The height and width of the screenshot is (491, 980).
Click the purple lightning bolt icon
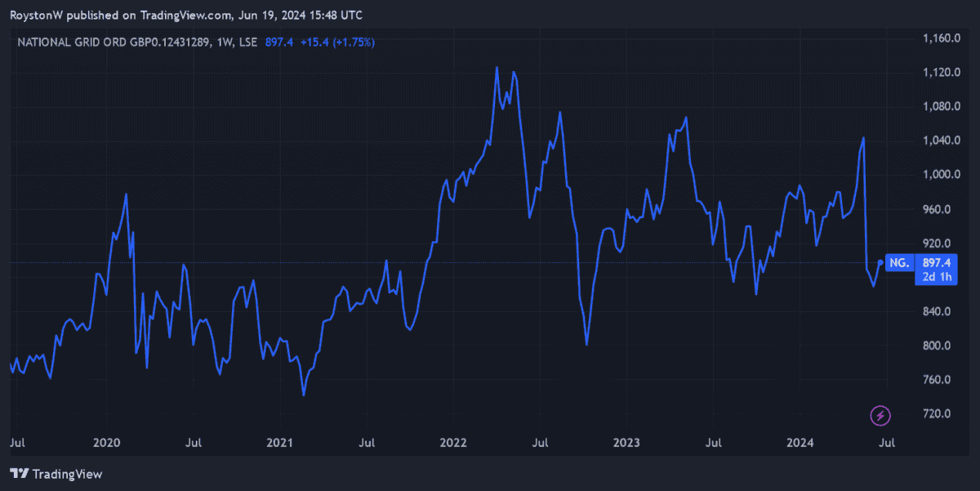(x=880, y=416)
